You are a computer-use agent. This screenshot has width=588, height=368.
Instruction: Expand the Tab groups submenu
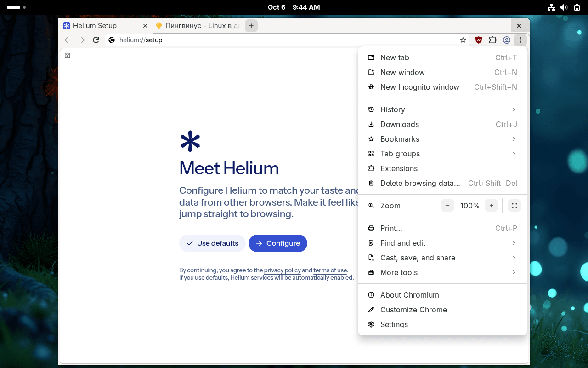click(442, 154)
